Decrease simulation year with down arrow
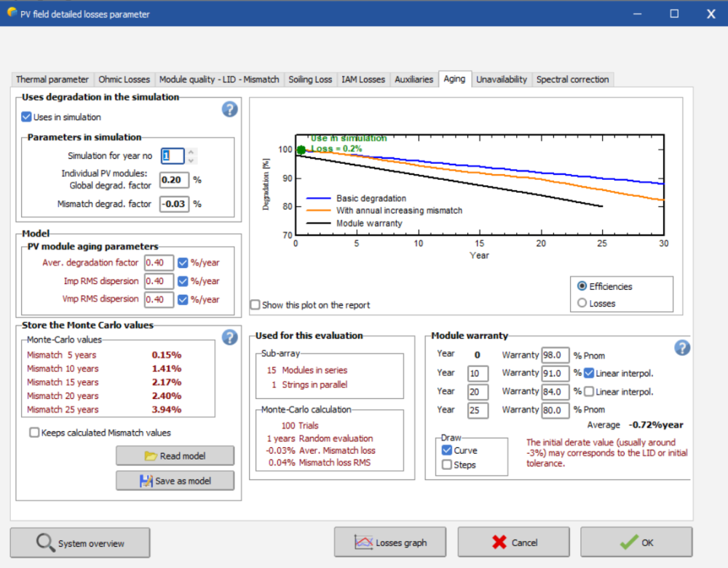Viewport: 728px width, 568px height. [191, 160]
